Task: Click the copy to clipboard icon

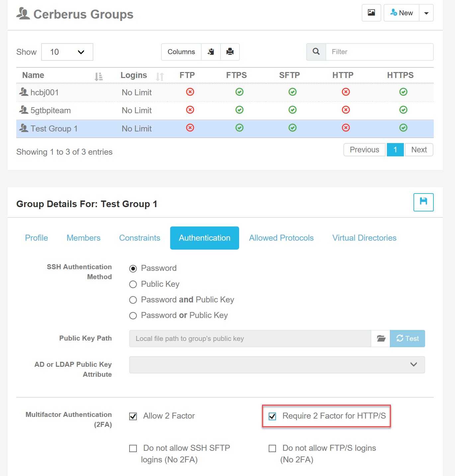Action: point(211,52)
